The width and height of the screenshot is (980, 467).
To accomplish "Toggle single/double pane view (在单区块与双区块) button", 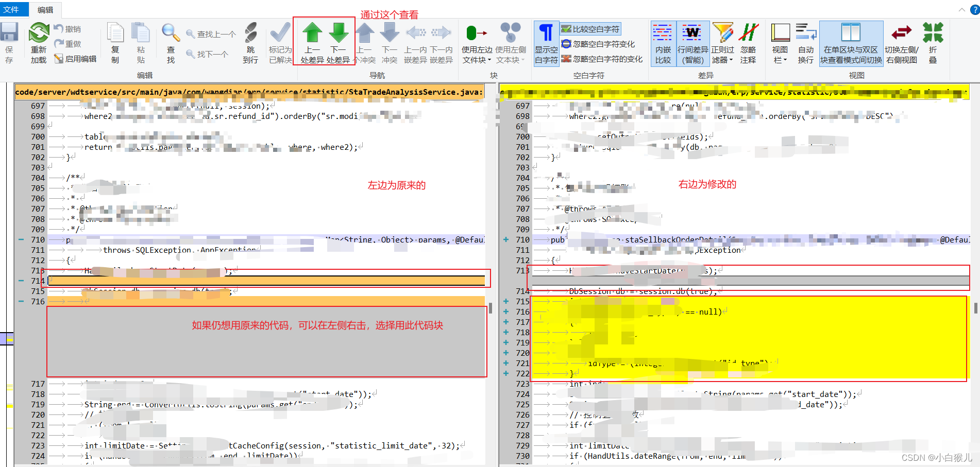I will (851, 43).
